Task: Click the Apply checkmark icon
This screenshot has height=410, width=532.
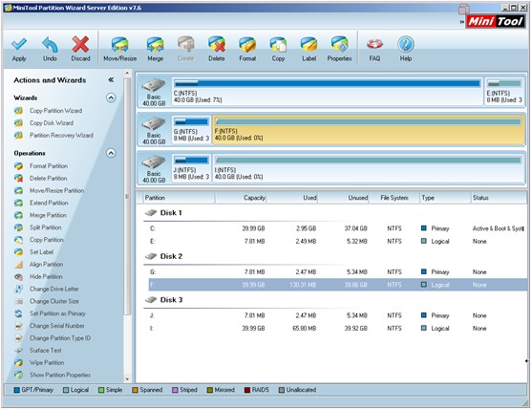Action: [x=19, y=44]
